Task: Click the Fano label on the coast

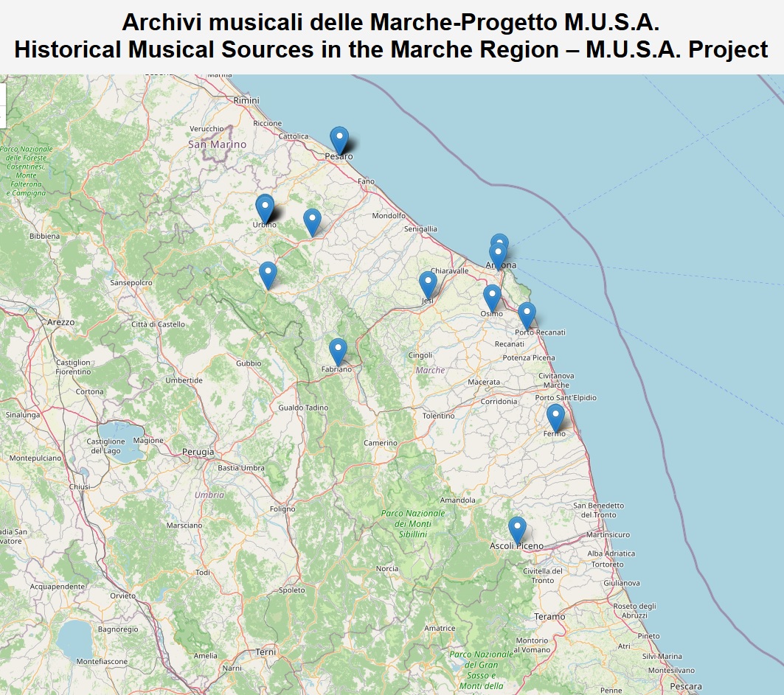Action: [x=366, y=181]
